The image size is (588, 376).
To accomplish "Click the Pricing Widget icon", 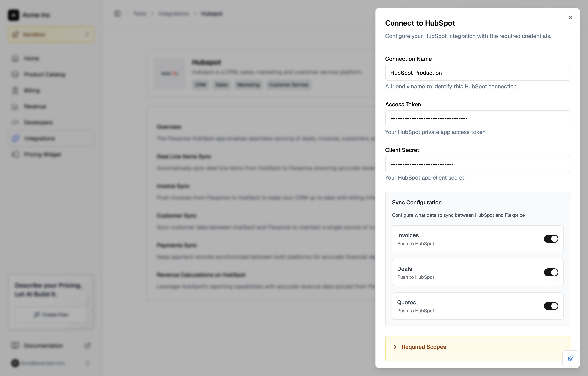I will coord(15,154).
